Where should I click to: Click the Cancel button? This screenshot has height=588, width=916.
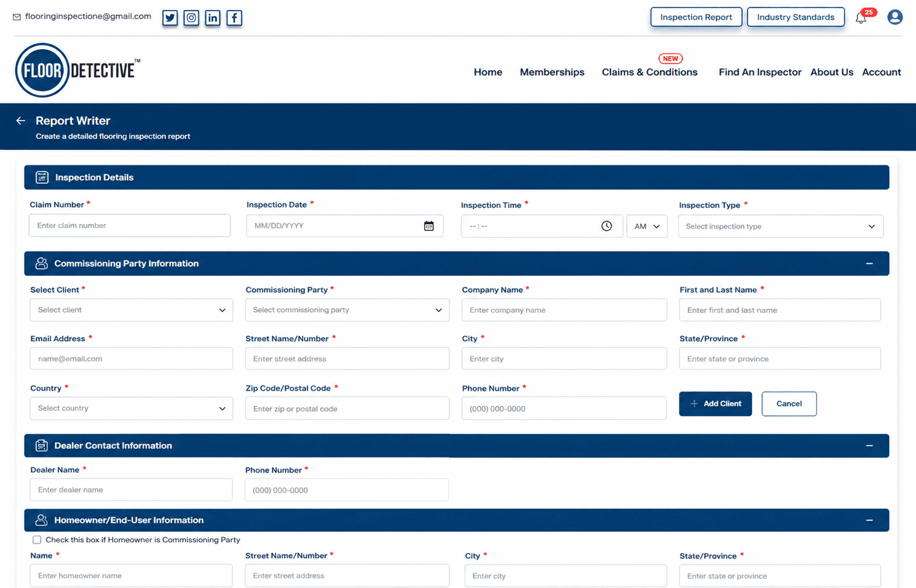[x=789, y=404]
